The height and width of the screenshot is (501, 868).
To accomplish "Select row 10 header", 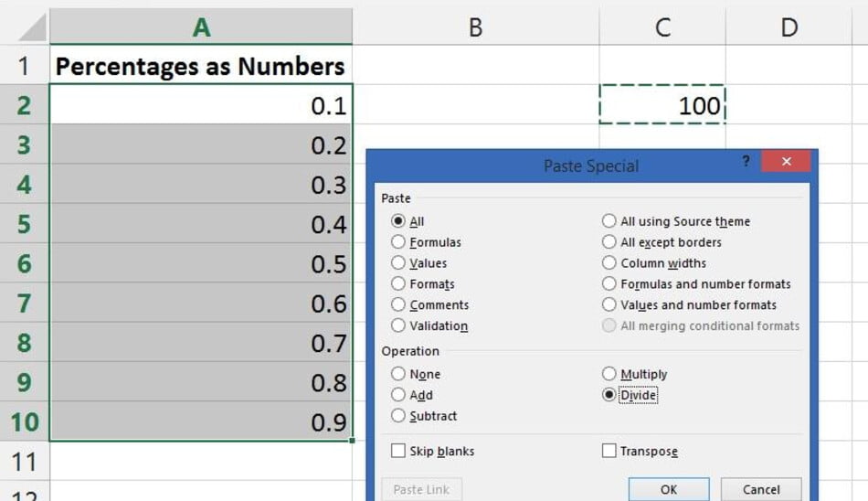I will pyautogui.click(x=25, y=421).
